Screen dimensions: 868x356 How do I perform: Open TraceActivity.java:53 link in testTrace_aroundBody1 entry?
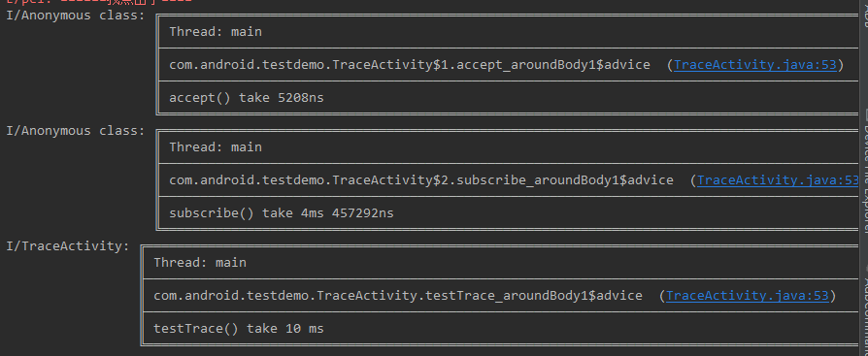pyautogui.click(x=747, y=296)
